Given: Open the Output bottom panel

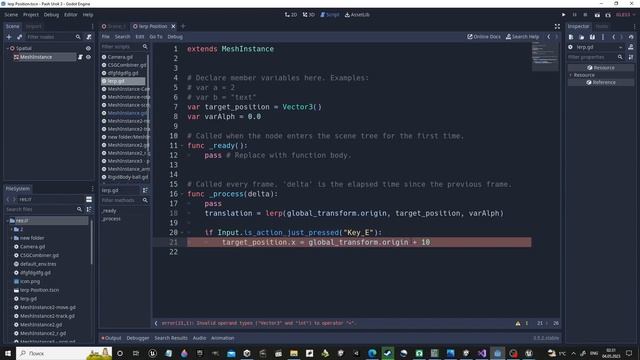Looking at the screenshot, I should pyautogui.click(x=111, y=338).
